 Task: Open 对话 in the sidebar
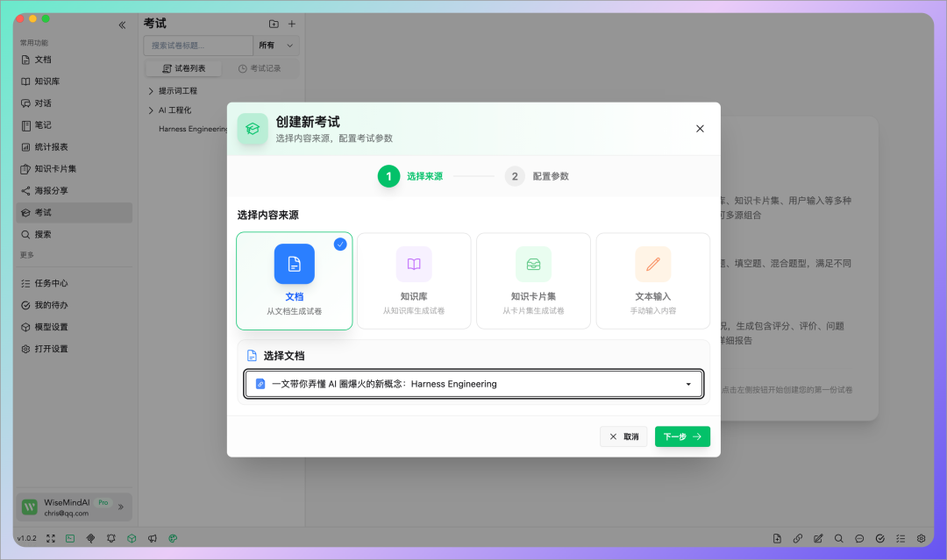74,103
